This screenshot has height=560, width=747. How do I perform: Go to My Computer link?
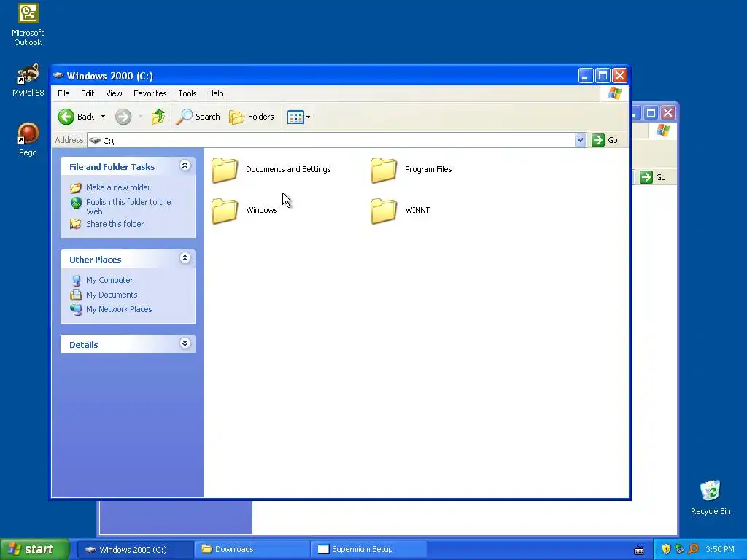point(109,280)
